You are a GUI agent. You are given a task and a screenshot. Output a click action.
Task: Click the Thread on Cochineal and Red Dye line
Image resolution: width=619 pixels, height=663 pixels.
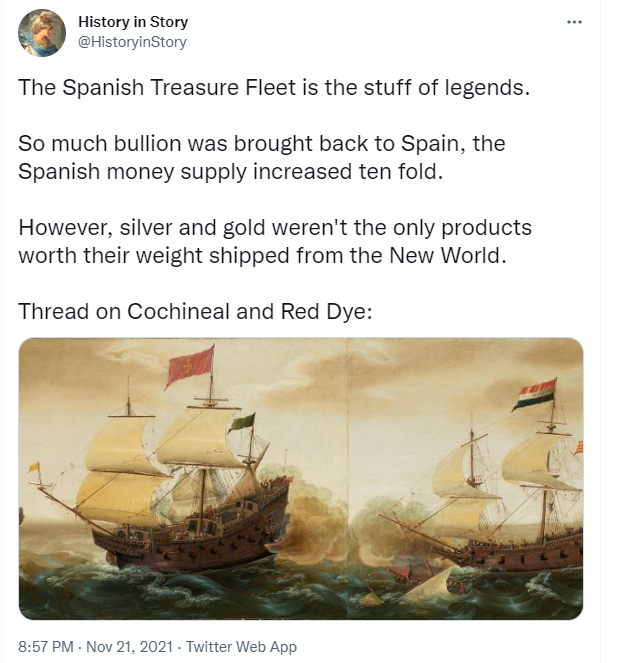195,311
